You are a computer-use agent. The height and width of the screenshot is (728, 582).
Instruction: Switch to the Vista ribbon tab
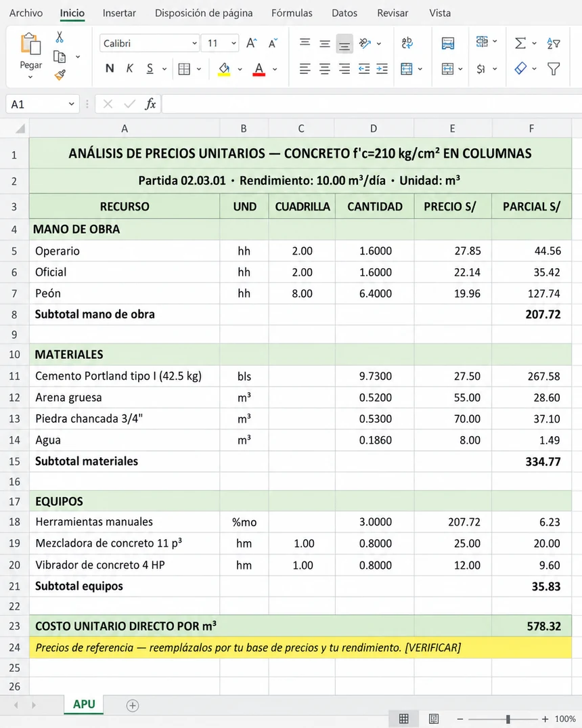[x=440, y=13]
